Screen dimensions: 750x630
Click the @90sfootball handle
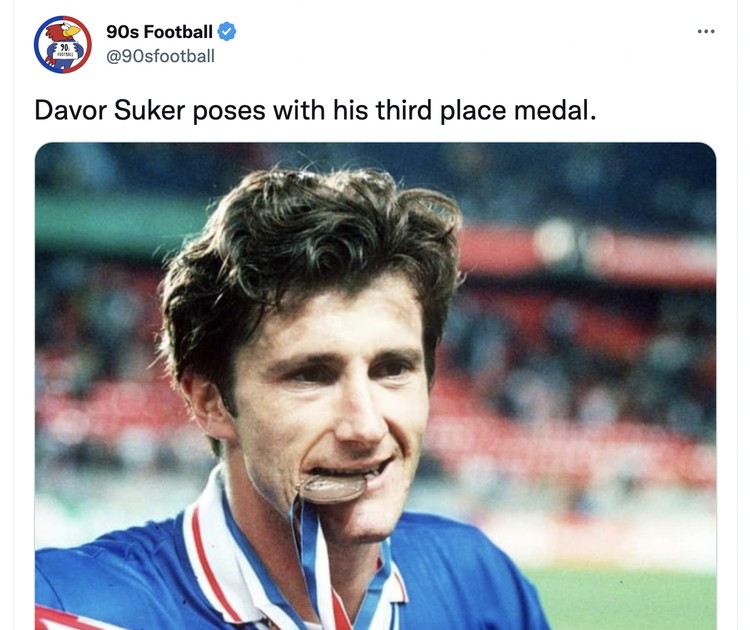(160, 56)
